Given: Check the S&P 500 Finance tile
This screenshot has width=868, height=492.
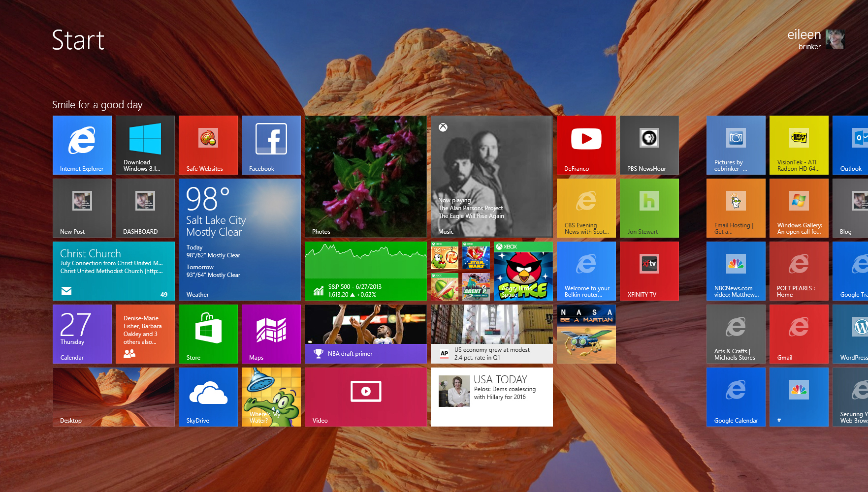Looking at the screenshot, I should [x=365, y=271].
